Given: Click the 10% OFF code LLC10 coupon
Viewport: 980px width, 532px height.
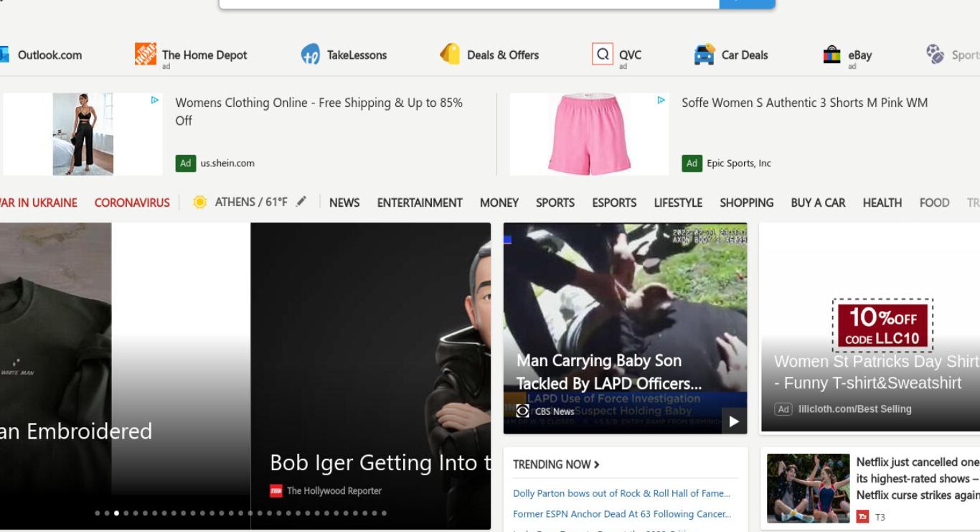Looking at the screenshot, I should click(x=882, y=325).
